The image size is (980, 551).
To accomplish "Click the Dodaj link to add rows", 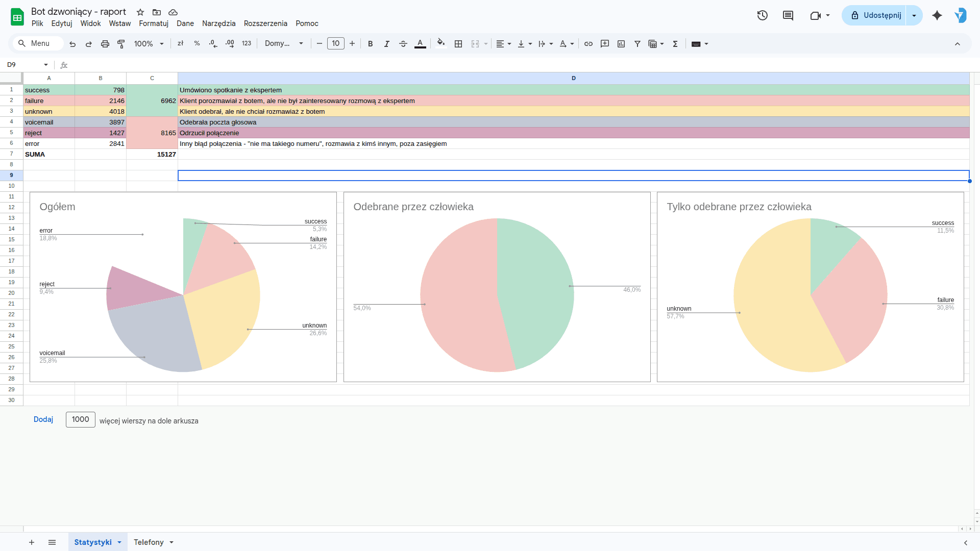I will [x=43, y=419].
